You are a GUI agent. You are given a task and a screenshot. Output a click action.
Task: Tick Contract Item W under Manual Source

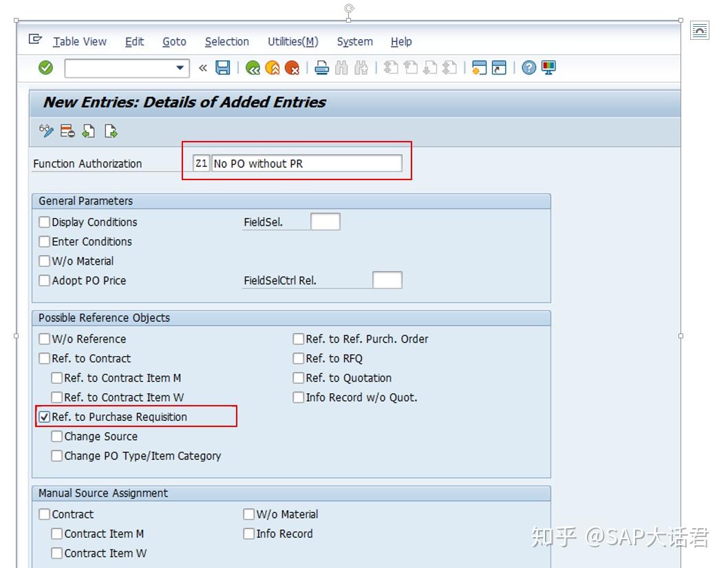tap(56, 553)
